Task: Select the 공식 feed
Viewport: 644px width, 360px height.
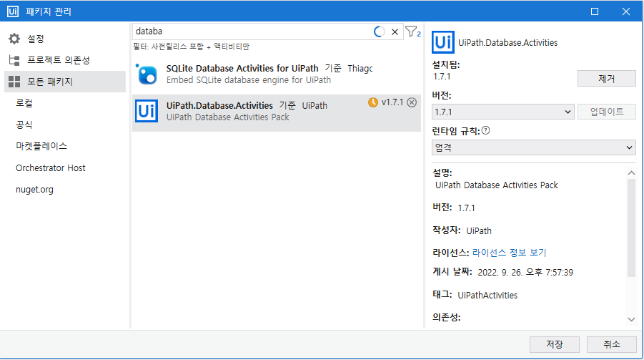Action: (24, 125)
